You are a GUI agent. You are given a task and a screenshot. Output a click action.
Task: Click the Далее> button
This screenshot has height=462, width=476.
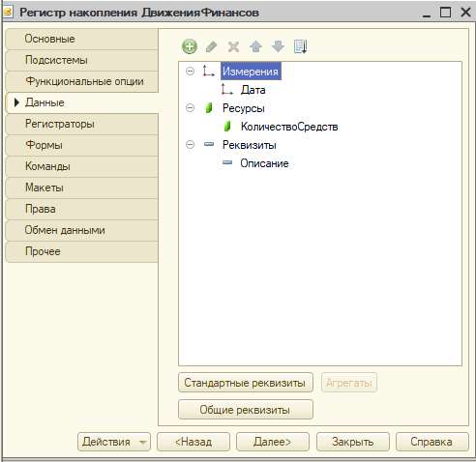point(273,442)
